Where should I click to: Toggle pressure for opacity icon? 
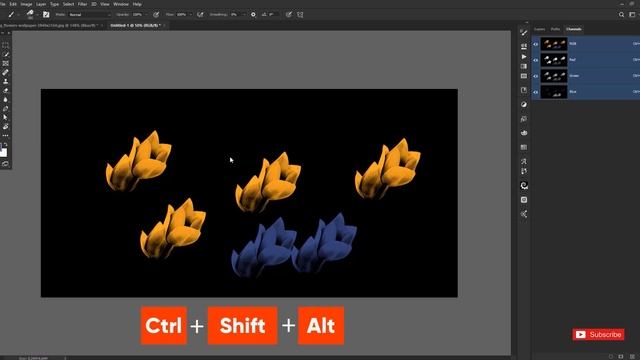coord(156,14)
